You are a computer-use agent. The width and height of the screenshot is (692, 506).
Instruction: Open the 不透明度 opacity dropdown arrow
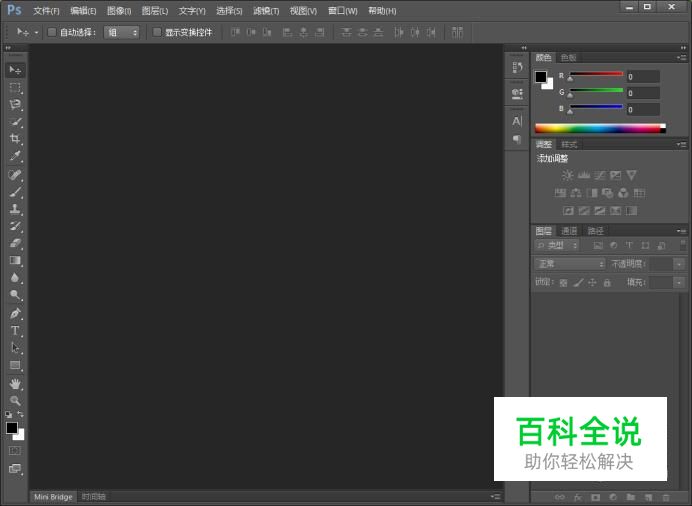pos(679,264)
